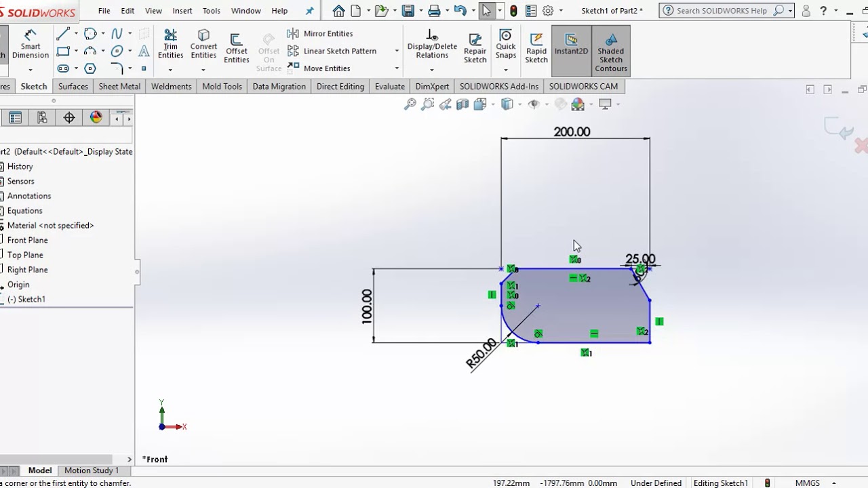Expand the Quick Snaps dropdown
The image size is (868, 488).
click(x=506, y=70)
